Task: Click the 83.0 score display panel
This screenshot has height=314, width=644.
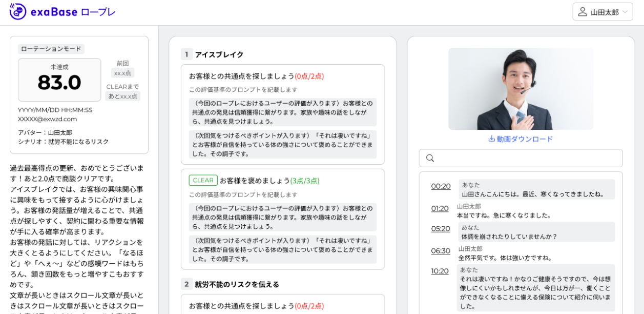Action: tap(59, 80)
